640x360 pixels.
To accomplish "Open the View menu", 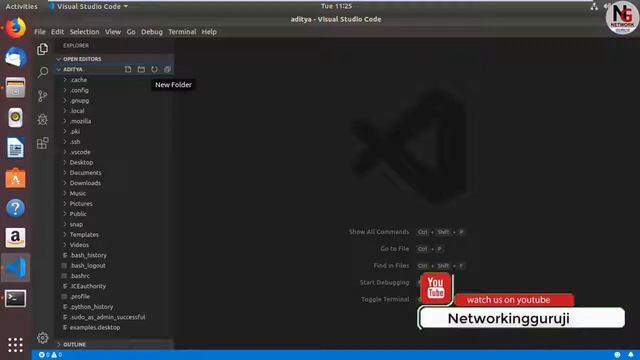I will [x=113, y=32].
